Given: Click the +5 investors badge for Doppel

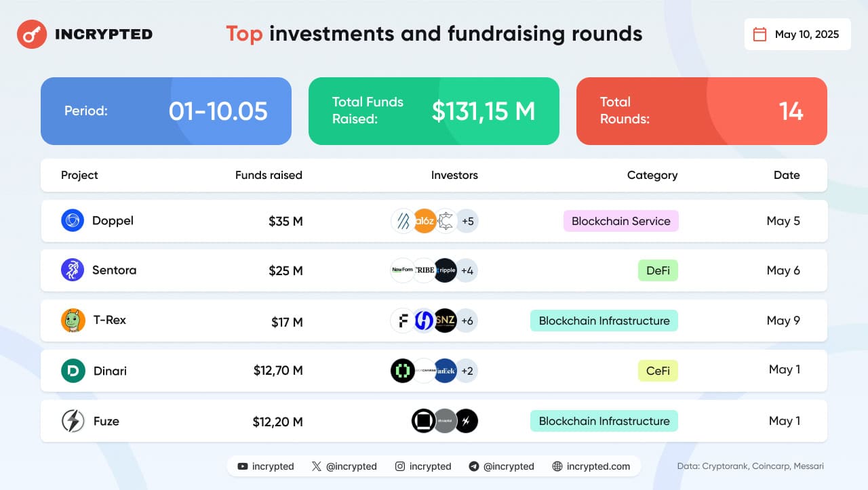Looking at the screenshot, I should [467, 221].
